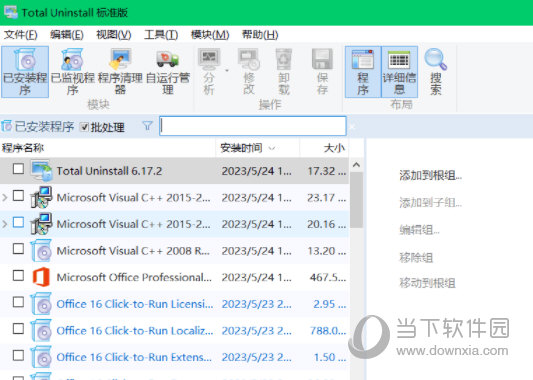Select the Microsoft Office Professional... row text
Viewport: 533px width, 380px height.
(x=134, y=277)
